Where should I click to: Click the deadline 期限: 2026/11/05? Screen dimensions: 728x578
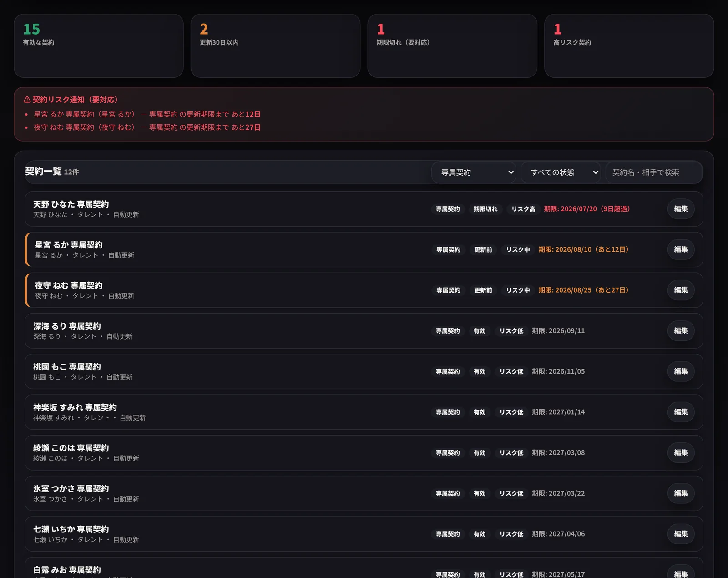click(558, 371)
